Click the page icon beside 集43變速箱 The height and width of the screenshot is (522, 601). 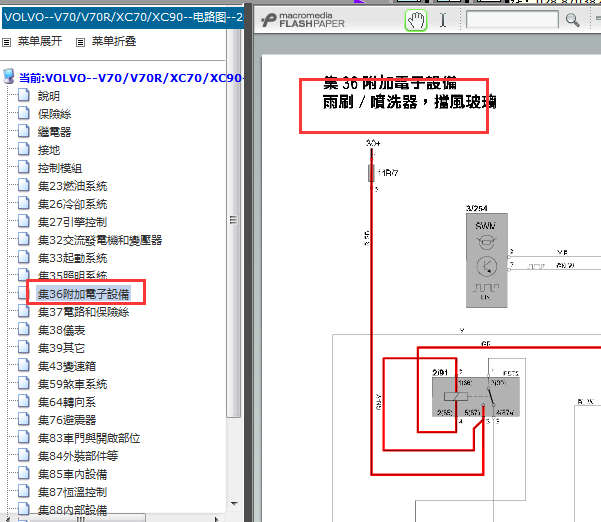[24, 365]
